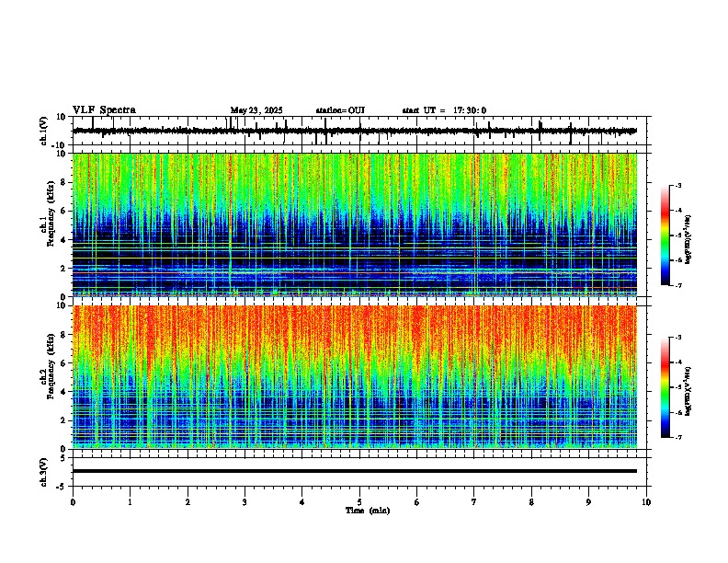The height and width of the screenshot is (563, 728).
Task: Click the "station=OUI" header label
Action: (340, 110)
